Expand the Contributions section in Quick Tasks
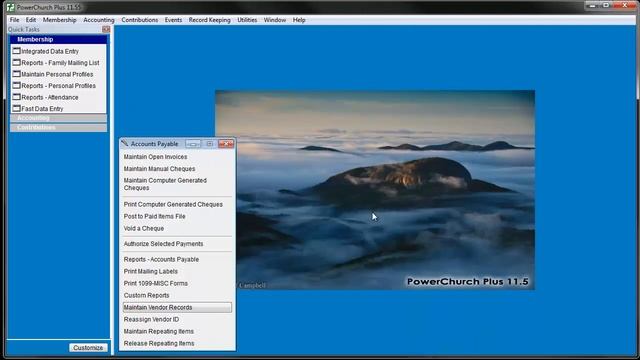Screen dimensions: 640x360 59,127
